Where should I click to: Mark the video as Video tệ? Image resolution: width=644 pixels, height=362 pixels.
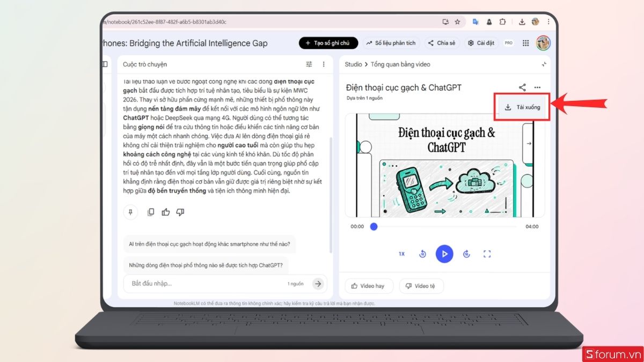(421, 286)
